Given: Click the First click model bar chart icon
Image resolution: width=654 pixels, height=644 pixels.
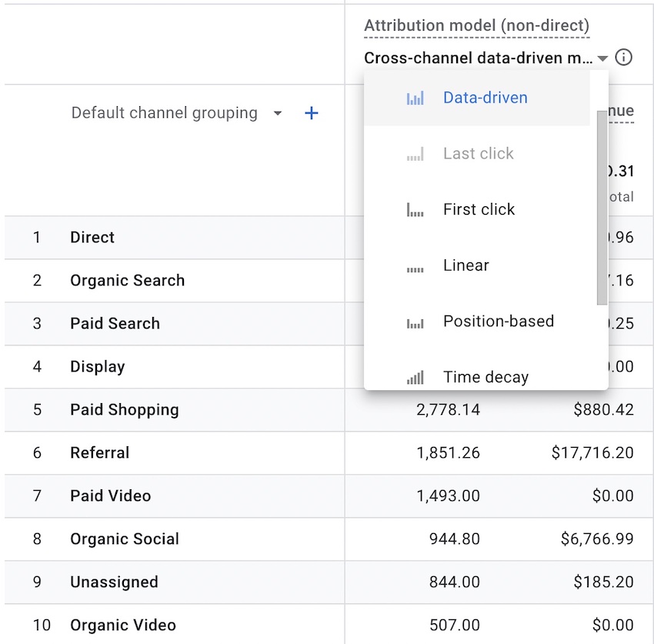Looking at the screenshot, I should tap(415, 209).
